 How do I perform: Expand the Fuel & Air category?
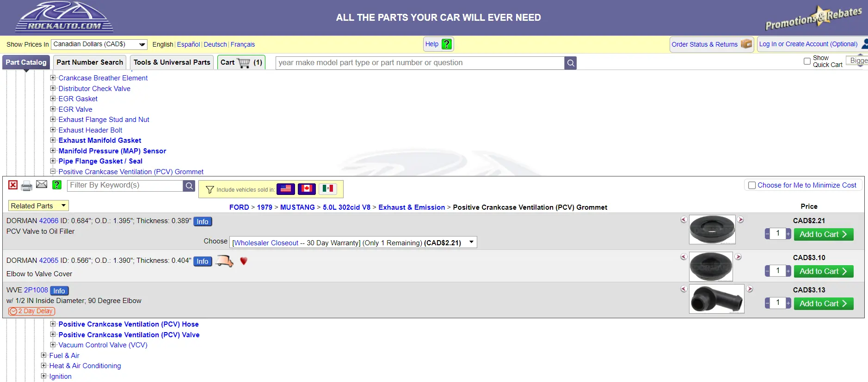click(x=43, y=355)
